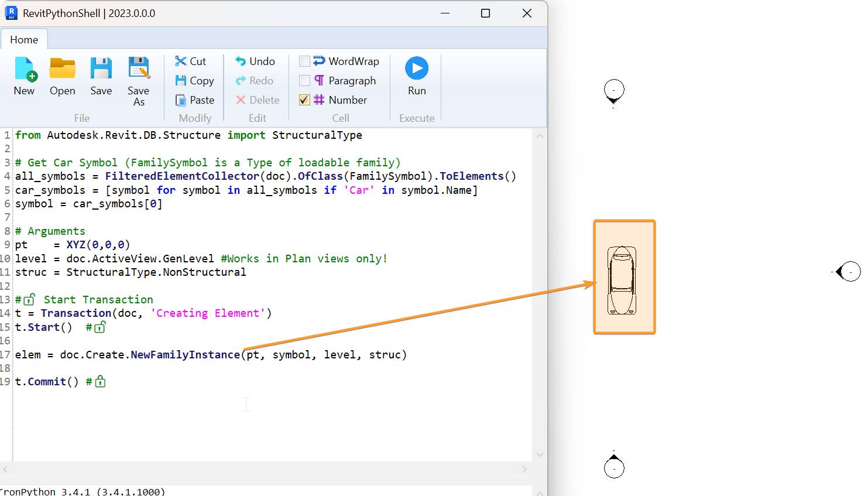Paste code from clipboard
Viewport: 868px width, 496px height.
tap(195, 100)
